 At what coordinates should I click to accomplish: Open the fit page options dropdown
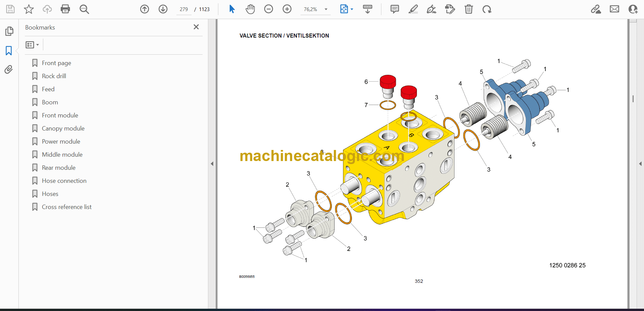click(352, 9)
